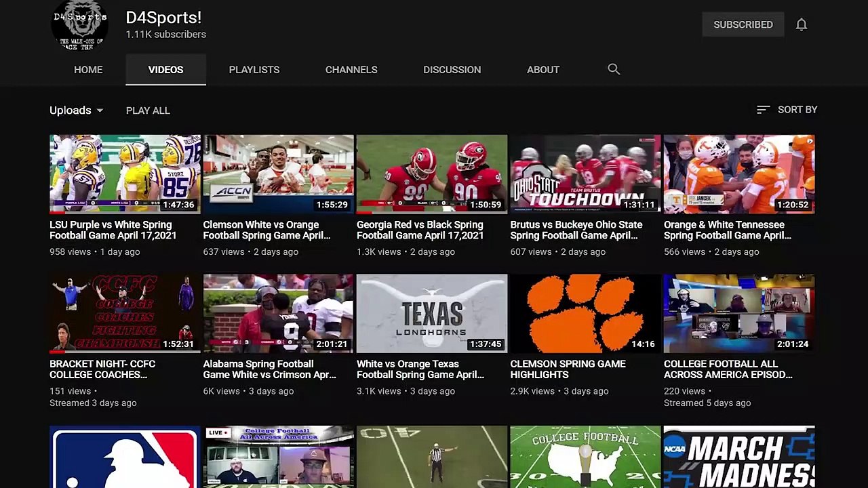The width and height of the screenshot is (868, 488).
Task: Click Play All button
Action: (x=148, y=110)
